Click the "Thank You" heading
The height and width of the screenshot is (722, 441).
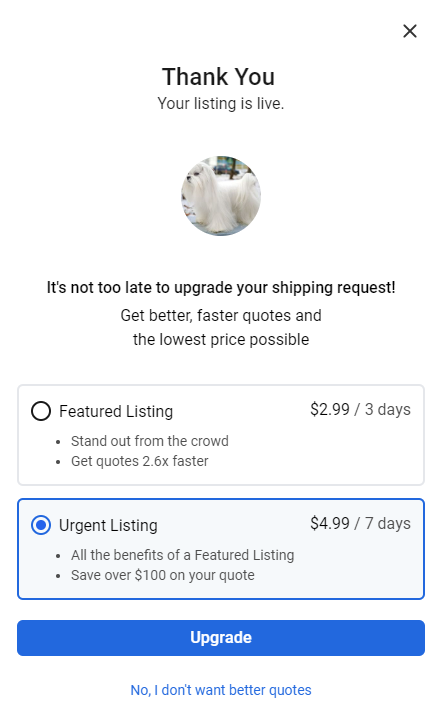click(x=219, y=76)
